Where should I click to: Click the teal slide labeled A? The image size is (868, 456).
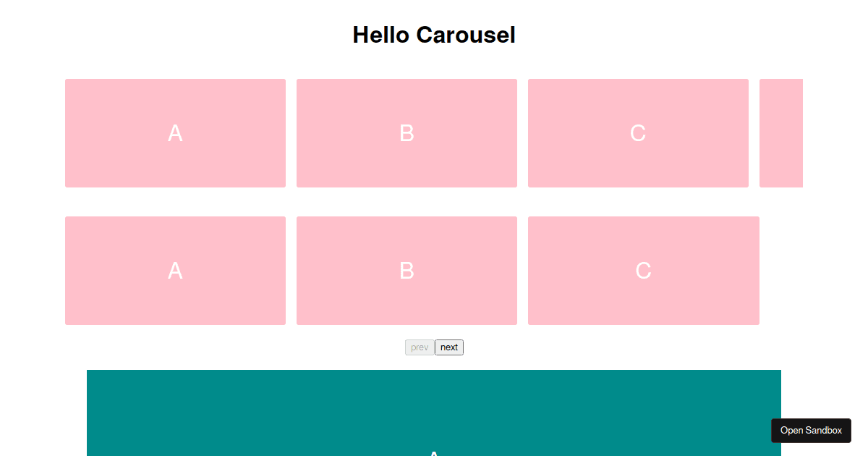434,413
